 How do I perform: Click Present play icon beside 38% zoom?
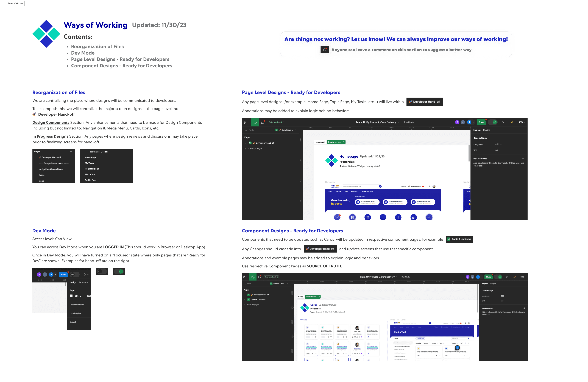(x=507, y=277)
